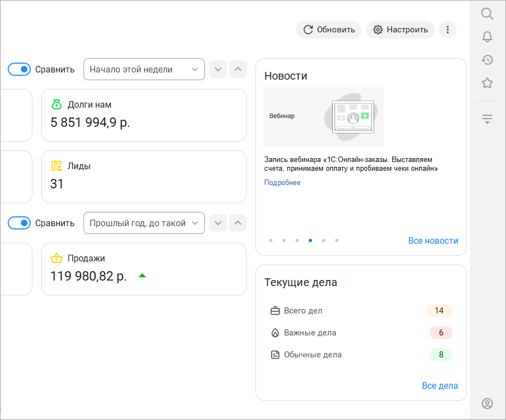Click the sales basket icon

56,258
